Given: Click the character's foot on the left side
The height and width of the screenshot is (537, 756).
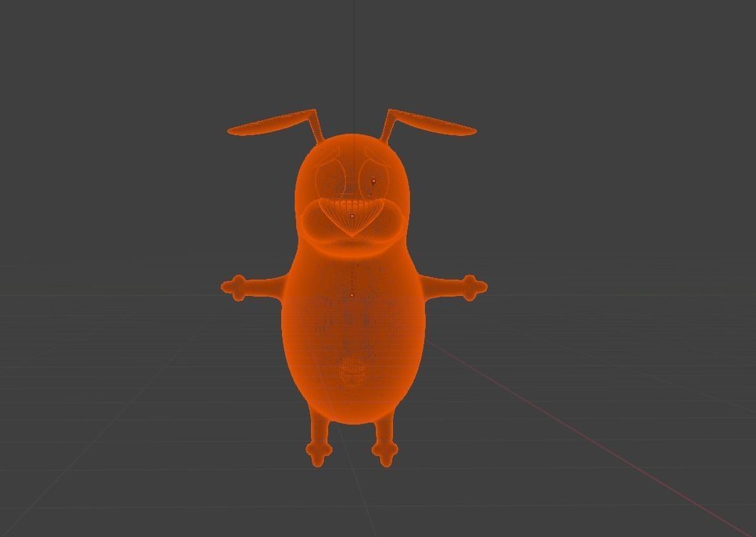Looking at the screenshot, I should (319, 453).
